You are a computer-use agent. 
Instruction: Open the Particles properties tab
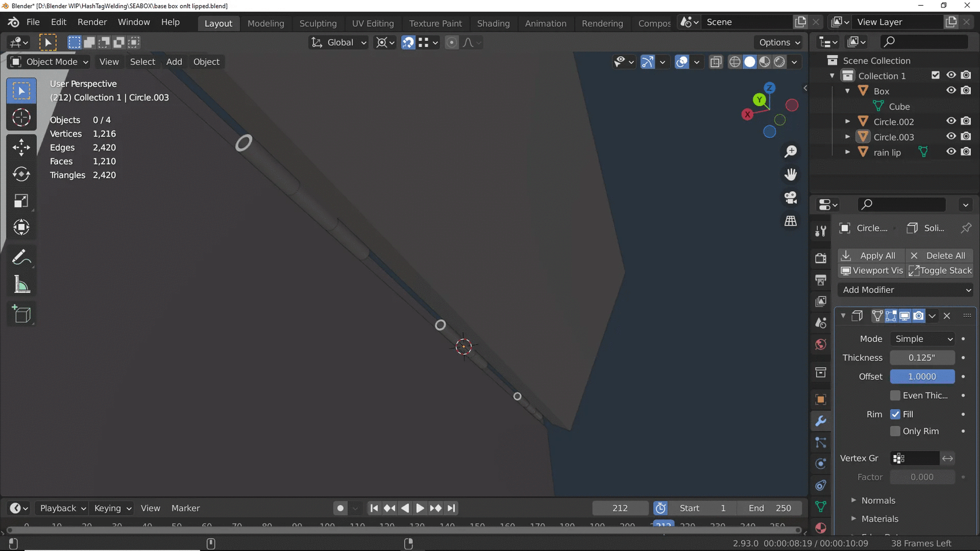(821, 443)
